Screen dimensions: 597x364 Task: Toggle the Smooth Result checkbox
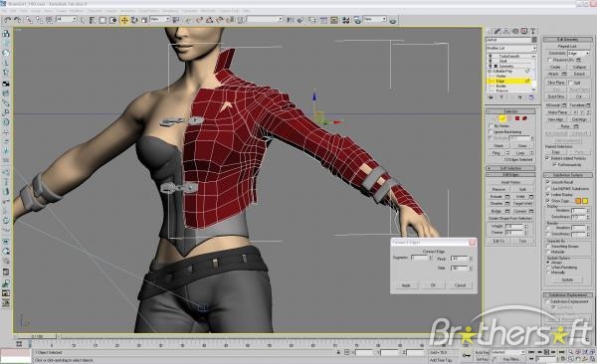[548, 182]
